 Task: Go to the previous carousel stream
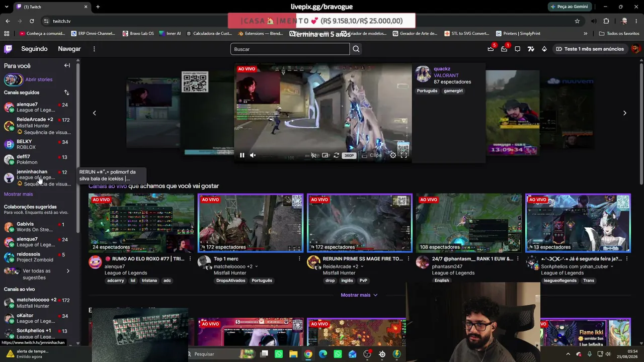coord(94,113)
